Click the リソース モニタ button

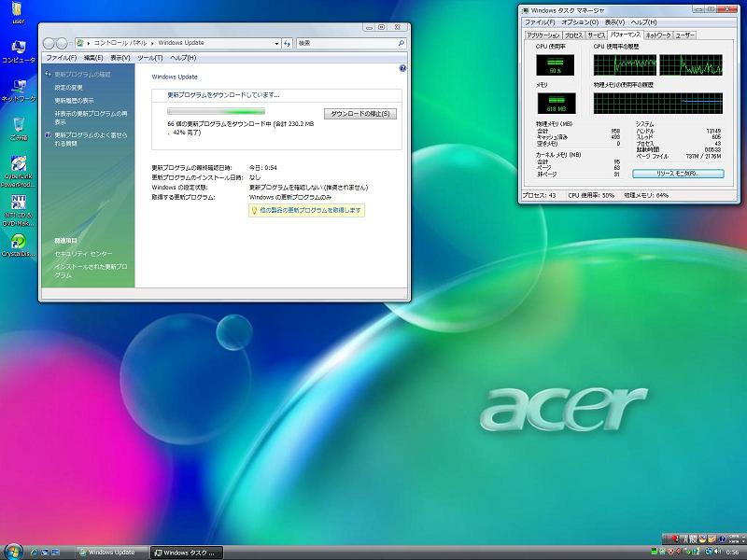(678, 174)
